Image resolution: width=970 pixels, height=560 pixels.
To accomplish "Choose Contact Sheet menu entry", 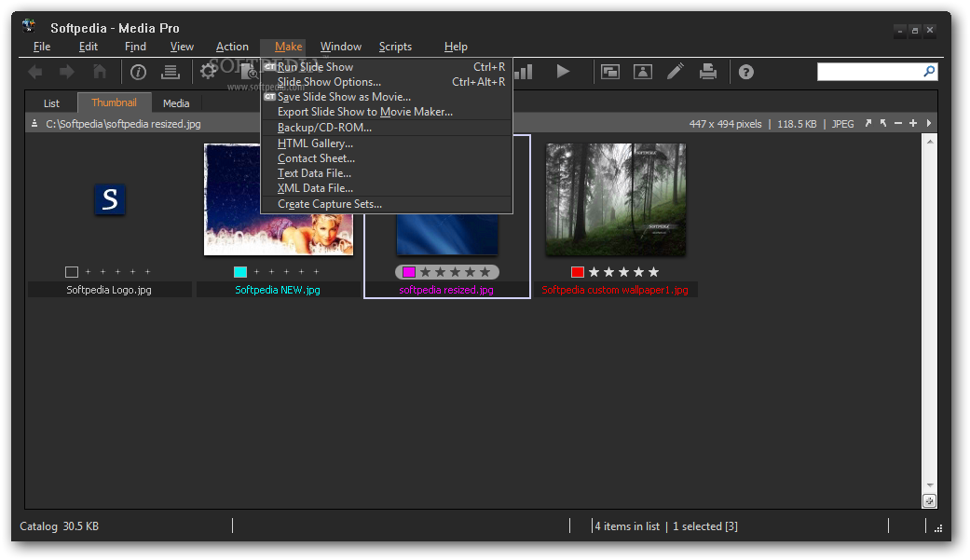I will [x=387, y=158].
